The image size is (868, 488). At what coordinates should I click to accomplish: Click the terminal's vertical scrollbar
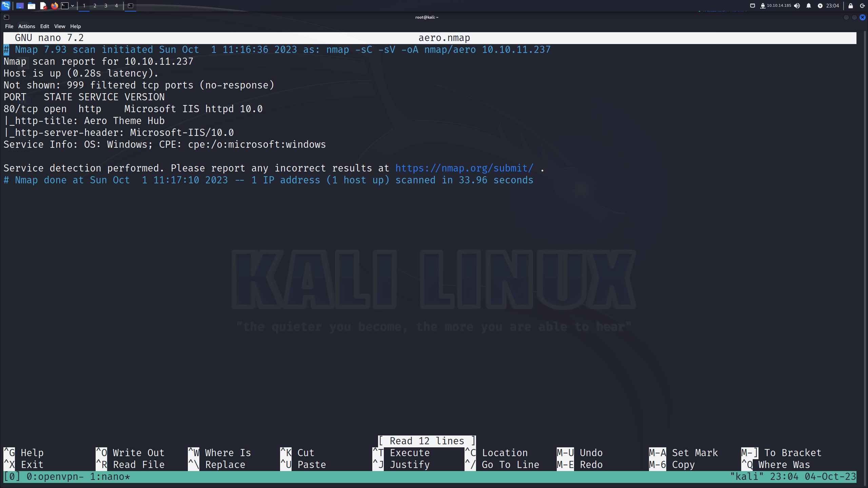pyautogui.click(x=866, y=258)
